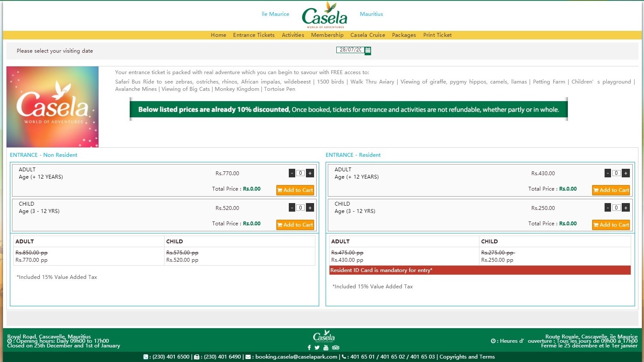This screenshot has height=362, width=644.
Task: Open the calendar date picker icon
Action: (368, 51)
